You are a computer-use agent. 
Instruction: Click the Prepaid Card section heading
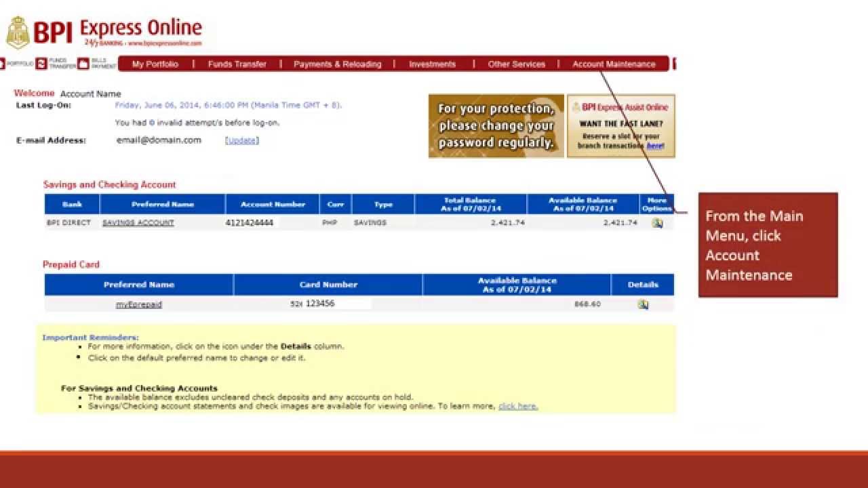pos(71,264)
